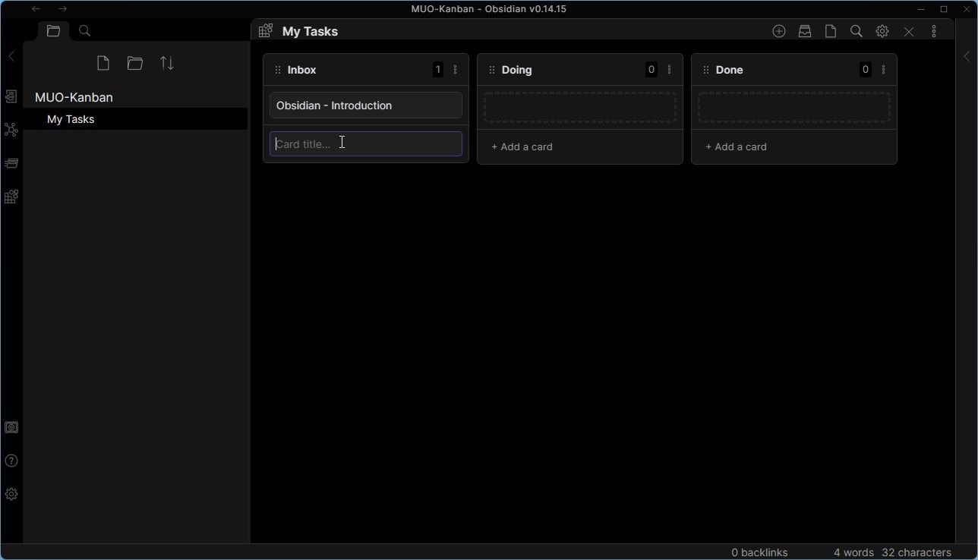Open graph view from the ribbon
The height and width of the screenshot is (560, 978).
(x=11, y=130)
